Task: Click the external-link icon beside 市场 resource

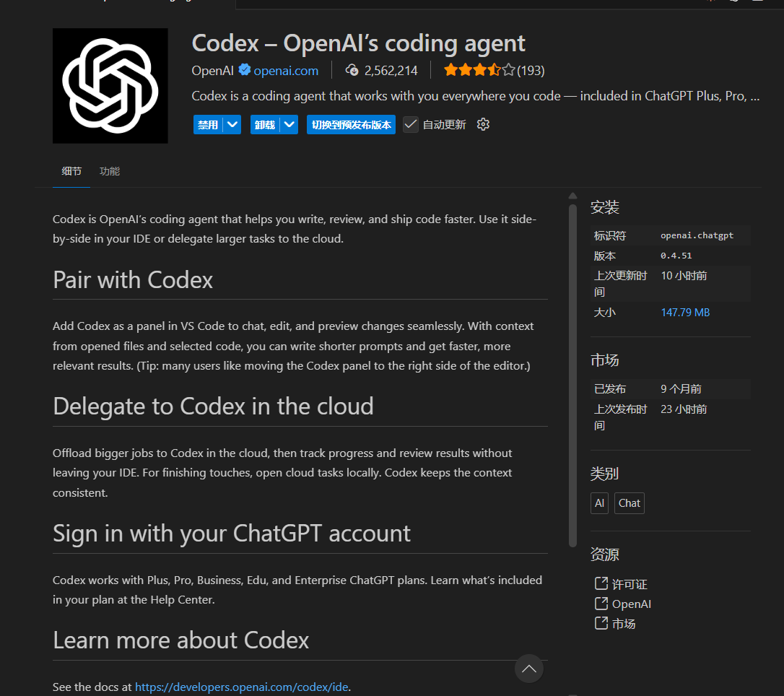Action: point(601,623)
